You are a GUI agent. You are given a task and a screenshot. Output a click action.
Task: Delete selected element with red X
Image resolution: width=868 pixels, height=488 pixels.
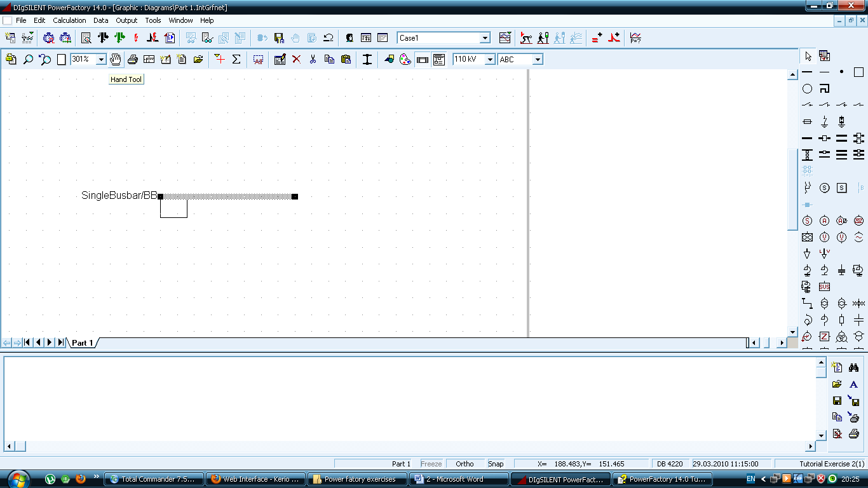pos(296,59)
